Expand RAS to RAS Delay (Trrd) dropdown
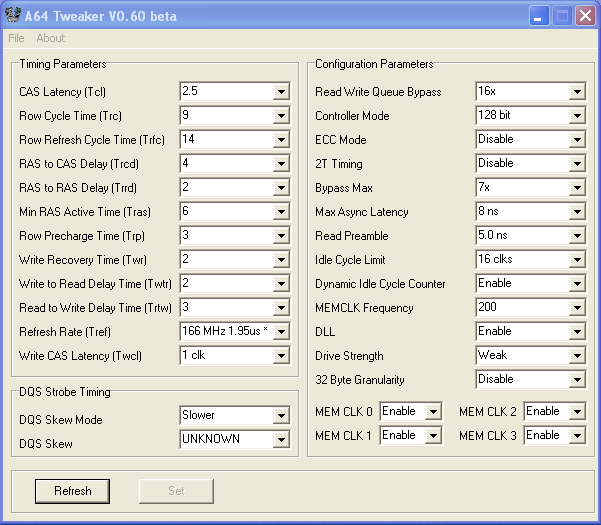 click(281, 187)
